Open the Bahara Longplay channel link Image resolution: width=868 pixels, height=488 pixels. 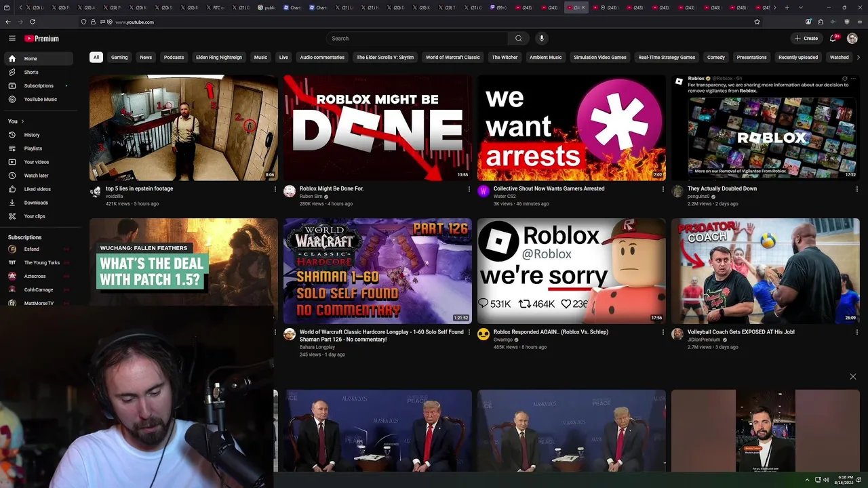[317, 347]
